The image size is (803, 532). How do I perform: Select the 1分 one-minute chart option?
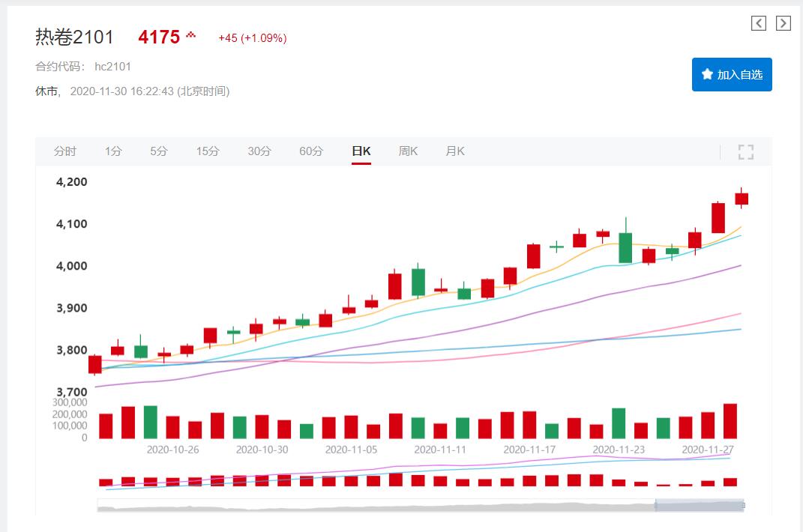pos(112,151)
